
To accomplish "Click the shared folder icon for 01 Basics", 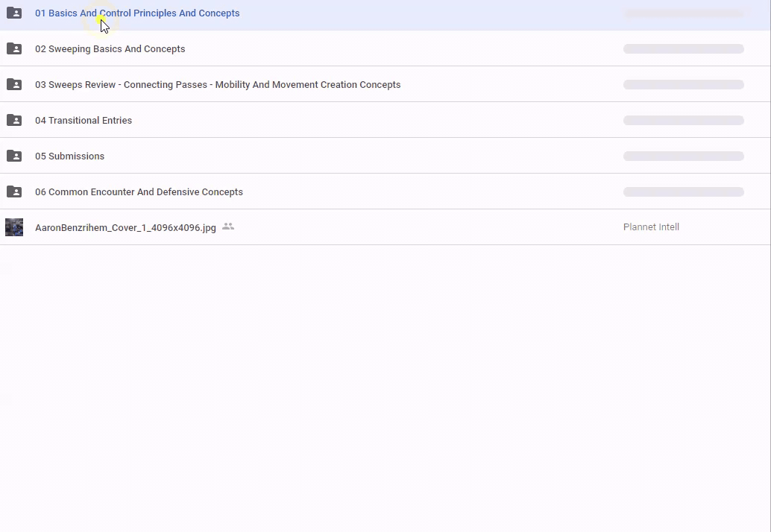I will (14, 13).
